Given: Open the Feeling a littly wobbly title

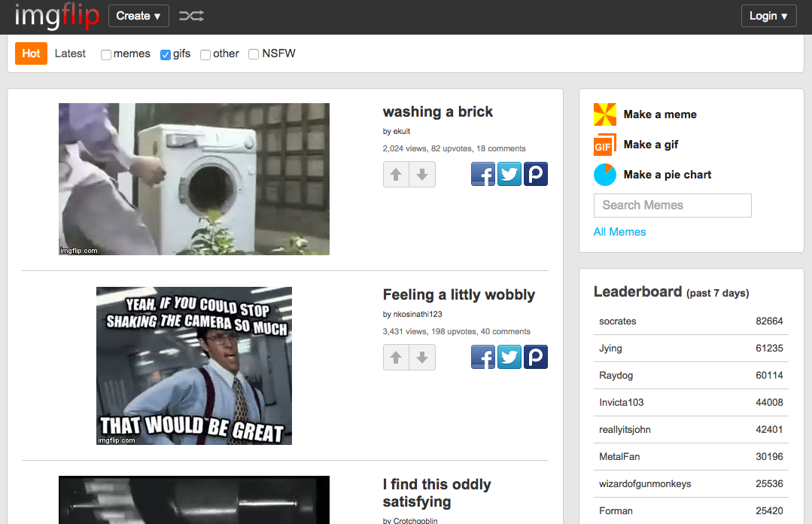Looking at the screenshot, I should (x=459, y=295).
